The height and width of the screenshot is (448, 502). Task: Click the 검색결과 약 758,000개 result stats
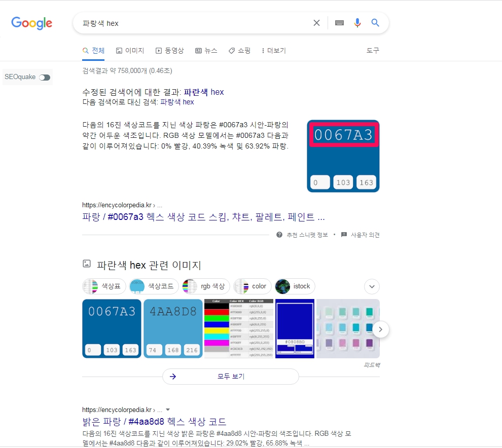127,71
